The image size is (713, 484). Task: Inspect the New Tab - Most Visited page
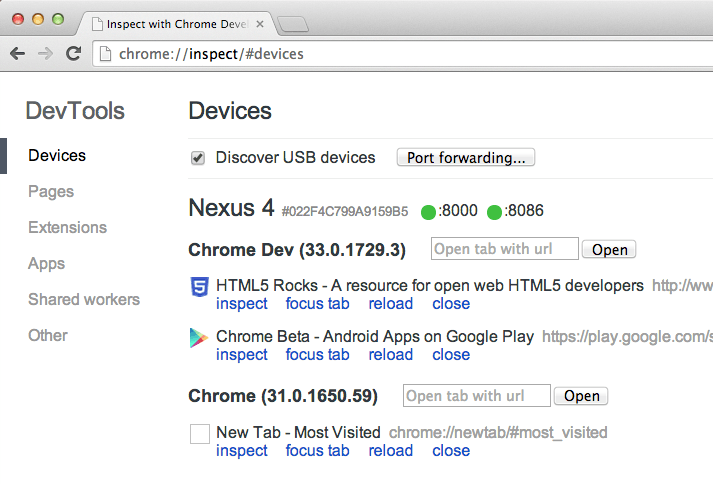[x=241, y=451]
